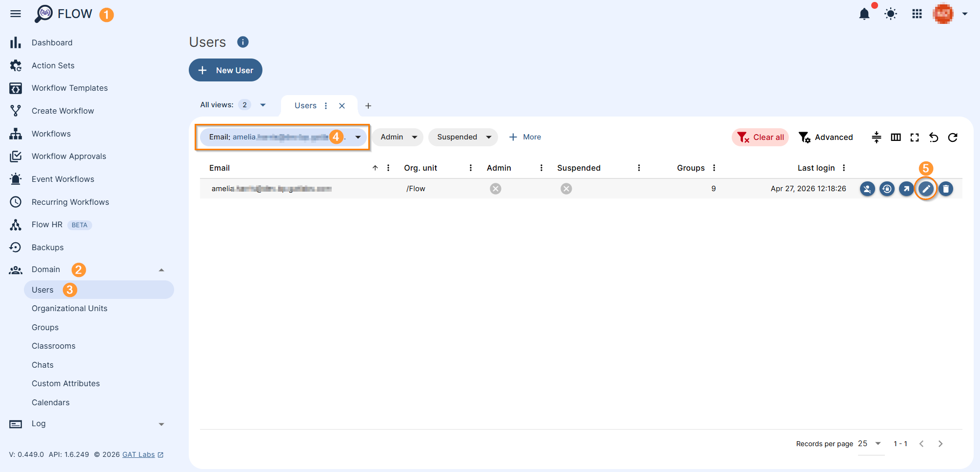Open notifications bell
This screenshot has height=472, width=980.
click(x=864, y=14)
